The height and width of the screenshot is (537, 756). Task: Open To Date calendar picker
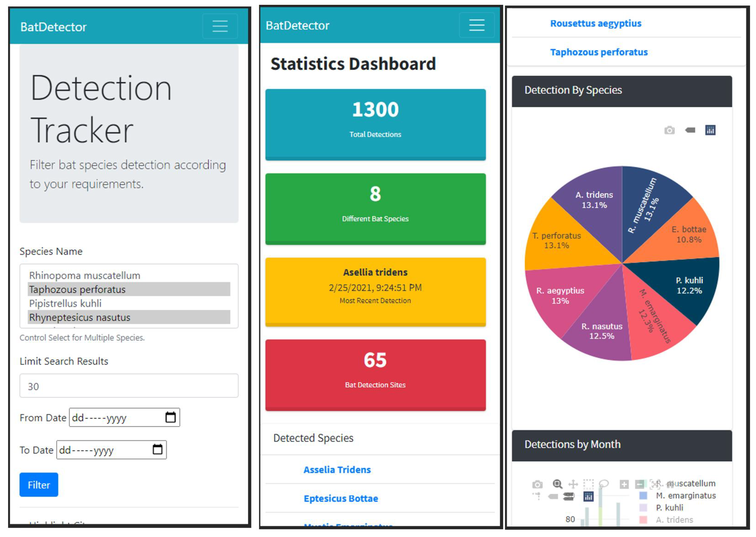coord(157,449)
